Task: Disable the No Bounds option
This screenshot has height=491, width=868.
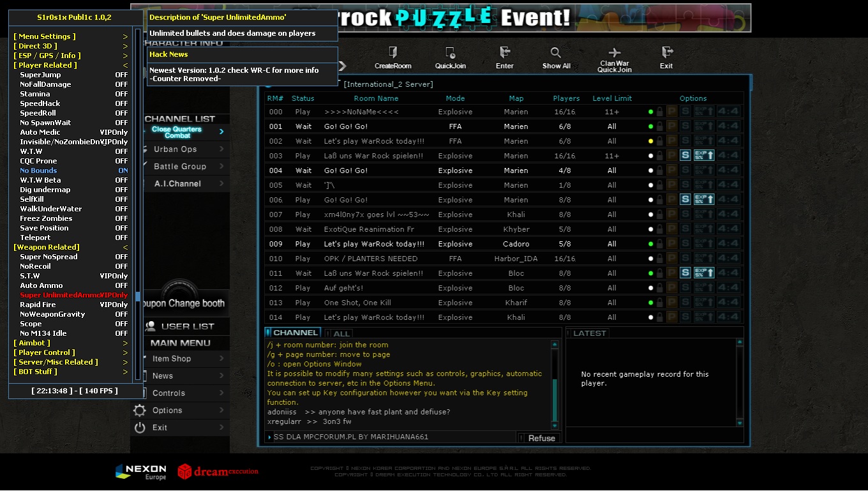Action: [x=73, y=170]
